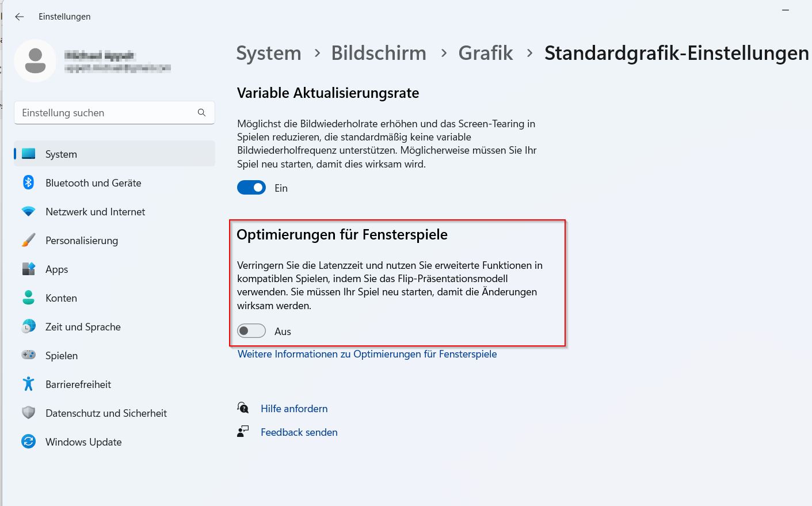Viewport: 812px width, 506px height.
Task: Select Spielen in the sidebar
Action: click(62, 356)
